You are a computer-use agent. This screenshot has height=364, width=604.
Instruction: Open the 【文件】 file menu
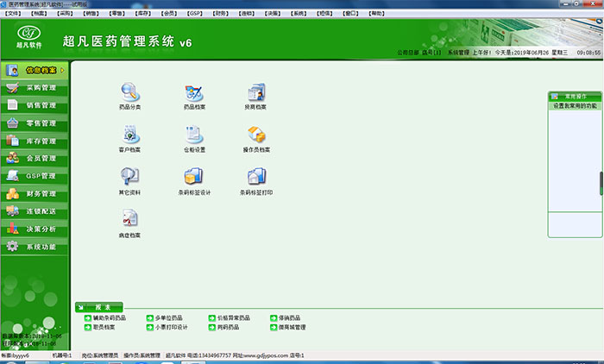(x=13, y=14)
